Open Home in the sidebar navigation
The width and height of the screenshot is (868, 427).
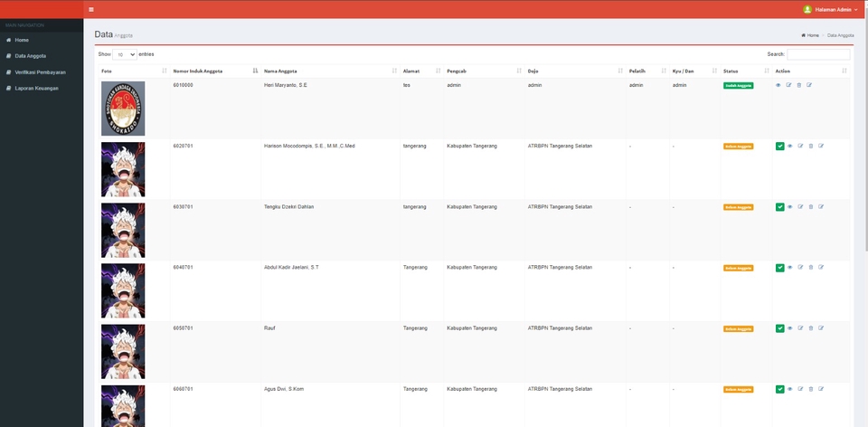point(42,40)
